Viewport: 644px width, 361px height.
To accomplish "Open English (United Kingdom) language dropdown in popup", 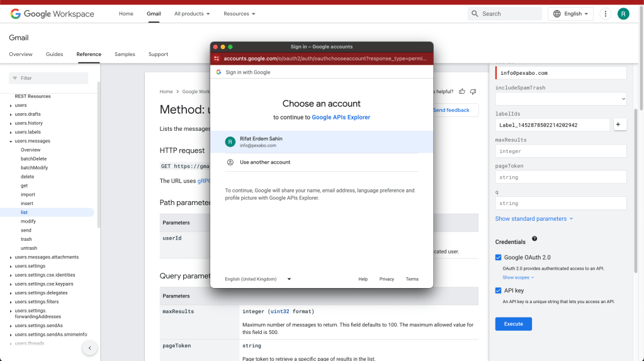I will (258, 279).
